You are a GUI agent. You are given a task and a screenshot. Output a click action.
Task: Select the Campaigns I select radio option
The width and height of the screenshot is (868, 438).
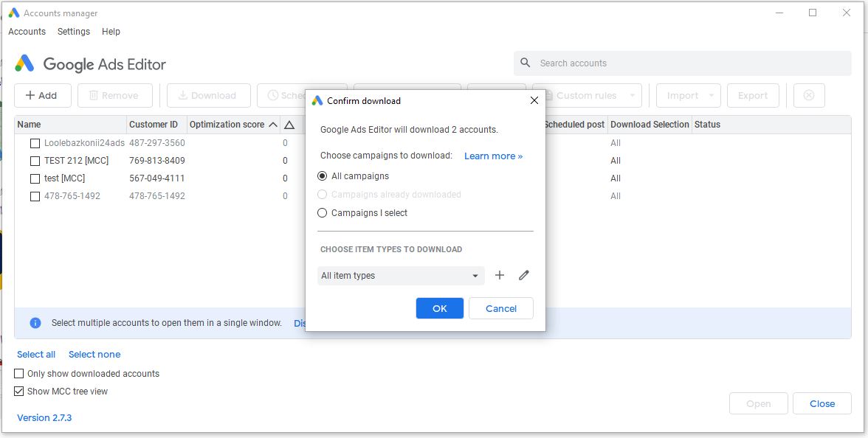coord(322,213)
